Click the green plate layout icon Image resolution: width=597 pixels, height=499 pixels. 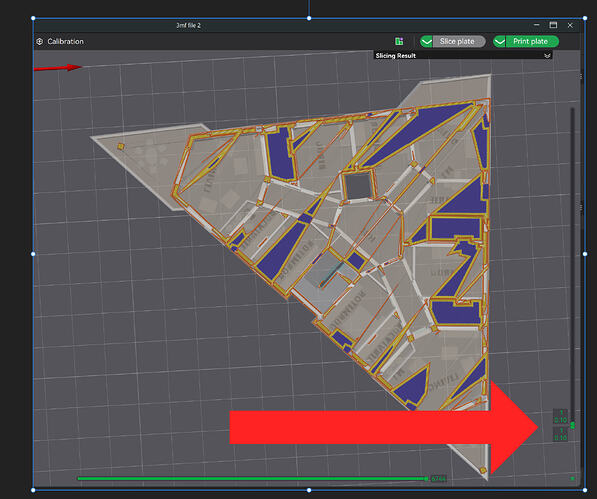tap(399, 41)
